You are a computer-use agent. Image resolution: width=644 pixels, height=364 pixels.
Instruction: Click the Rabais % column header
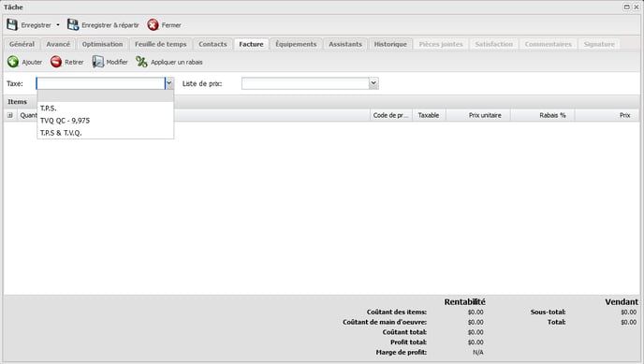point(543,115)
